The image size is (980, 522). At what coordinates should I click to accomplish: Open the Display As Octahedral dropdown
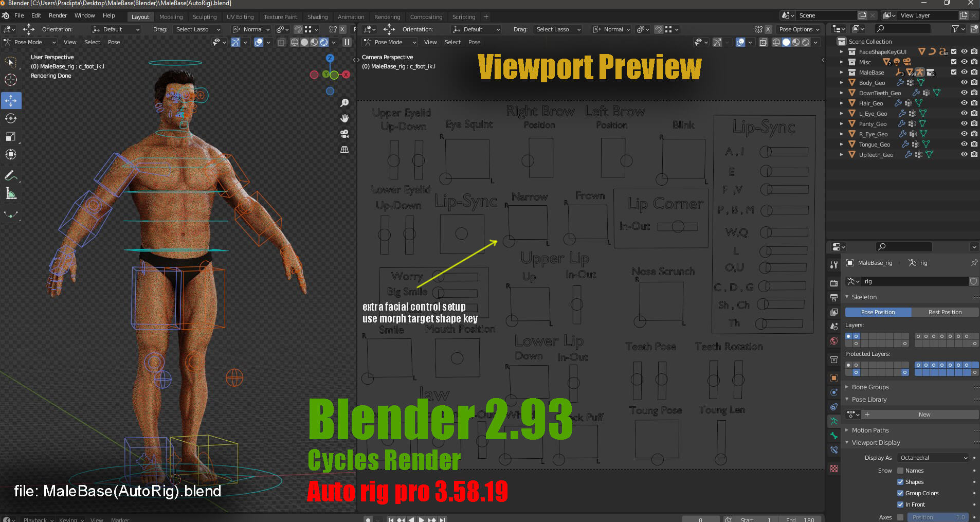click(933, 458)
